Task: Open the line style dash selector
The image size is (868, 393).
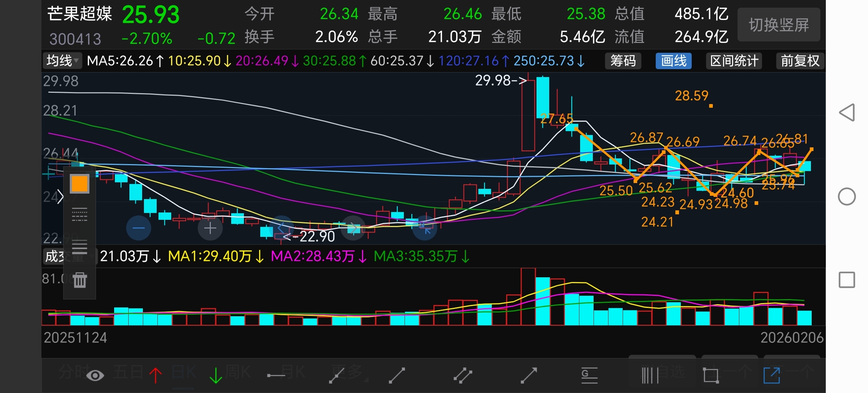Action: [x=80, y=215]
